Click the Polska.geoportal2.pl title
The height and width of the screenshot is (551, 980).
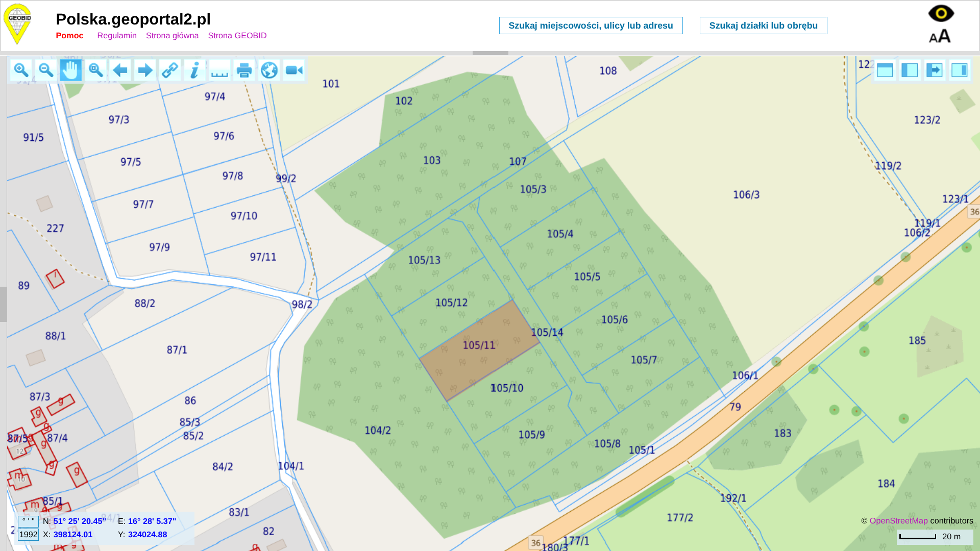(133, 19)
